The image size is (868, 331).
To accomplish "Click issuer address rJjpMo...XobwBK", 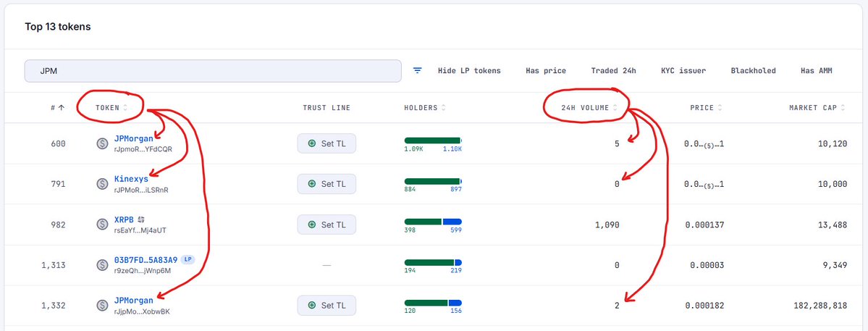I will 142,311.
